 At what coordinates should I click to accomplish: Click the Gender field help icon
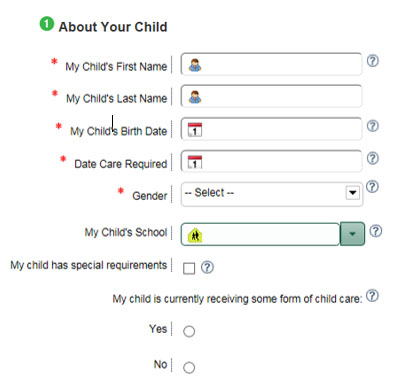pyautogui.click(x=372, y=187)
